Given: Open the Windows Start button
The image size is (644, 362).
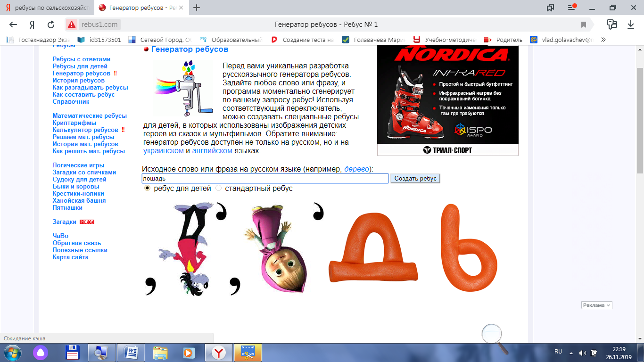Looking at the screenshot, I should click(13, 353).
